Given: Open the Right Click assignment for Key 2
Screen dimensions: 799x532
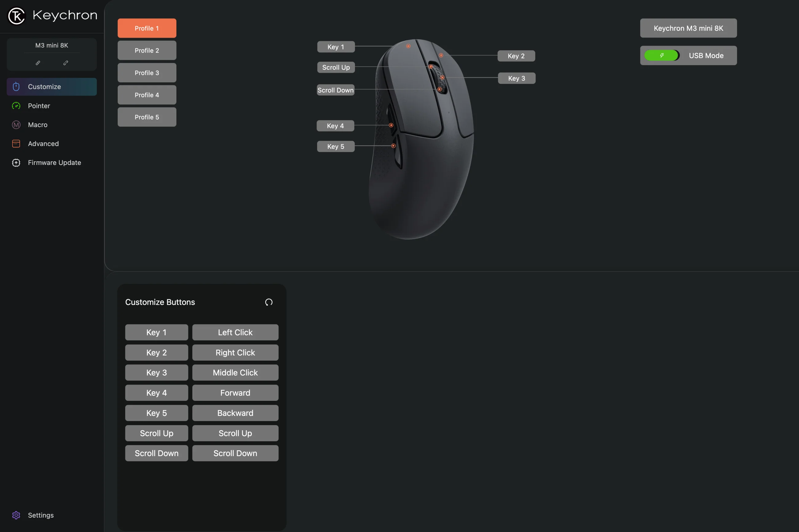Looking at the screenshot, I should (235, 353).
